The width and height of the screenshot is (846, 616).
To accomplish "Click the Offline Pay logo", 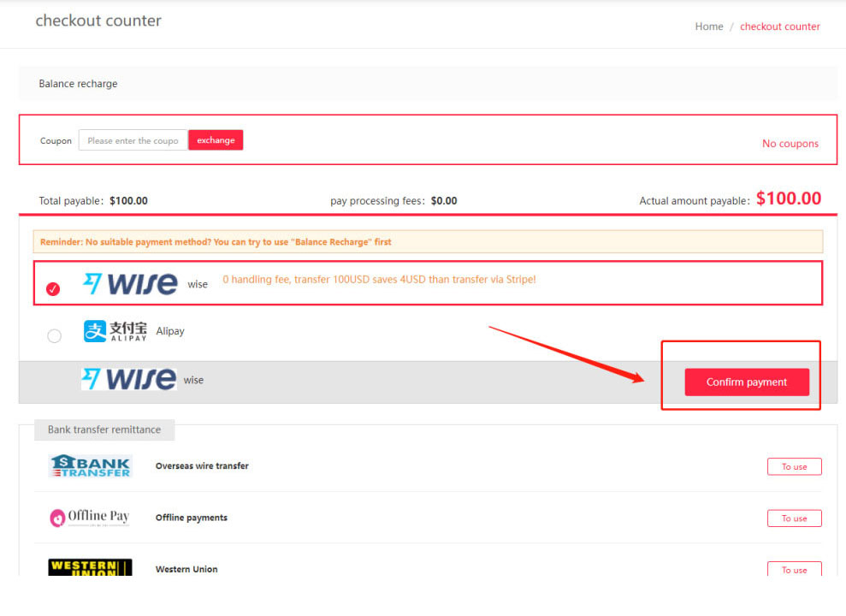I will pos(90,518).
